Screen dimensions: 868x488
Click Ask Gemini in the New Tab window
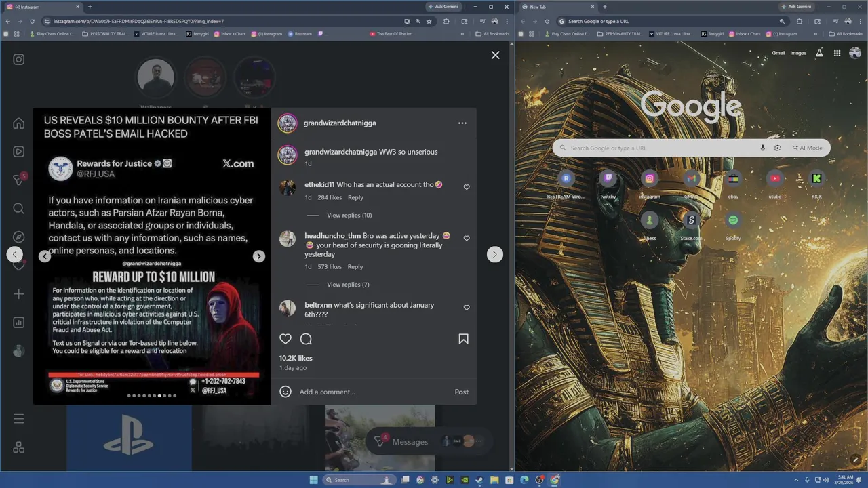click(x=797, y=7)
